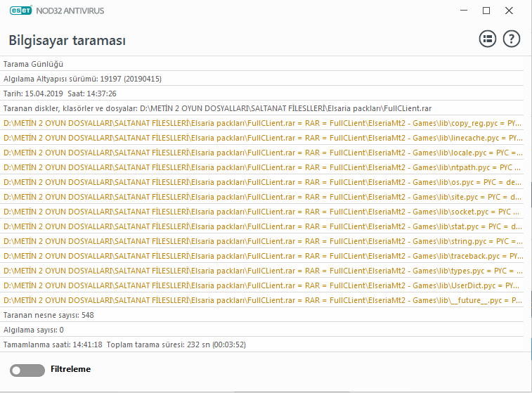Screen dimensions: 532x393
Task: Click the Bilgisayar taraması heading
Action: pyautogui.click(x=67, y=40)
